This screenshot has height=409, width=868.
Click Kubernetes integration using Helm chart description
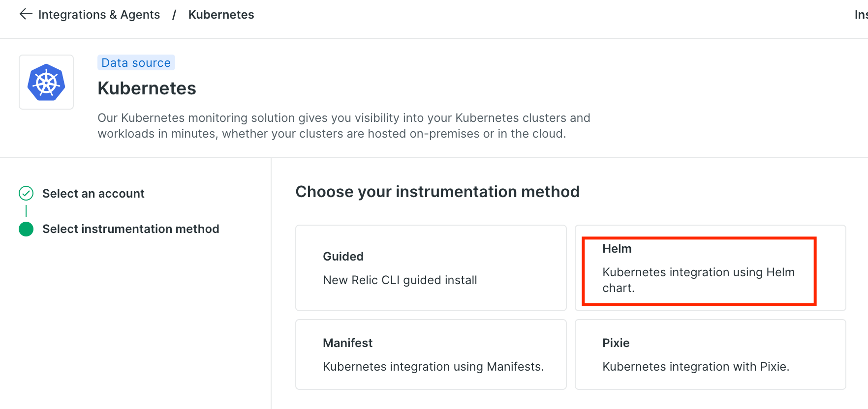(x=699, y=280)
